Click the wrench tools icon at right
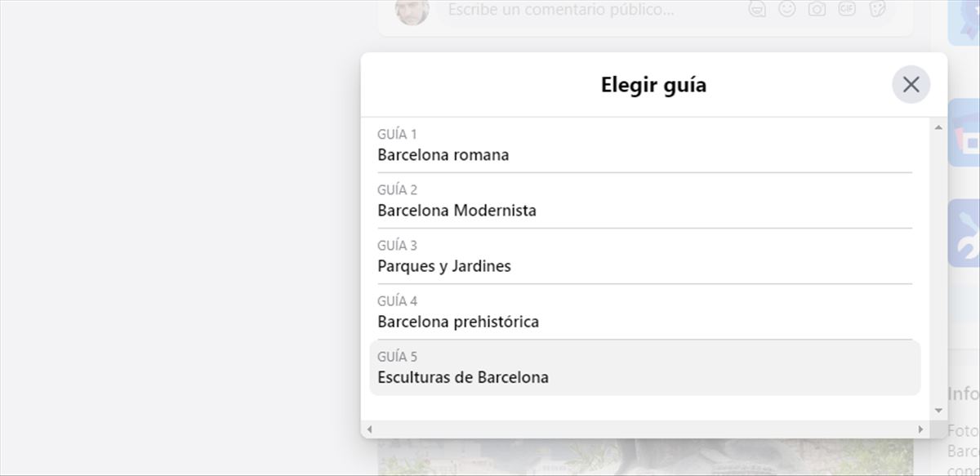Viewport: 980px width, 476px height. tap(964, 233)
